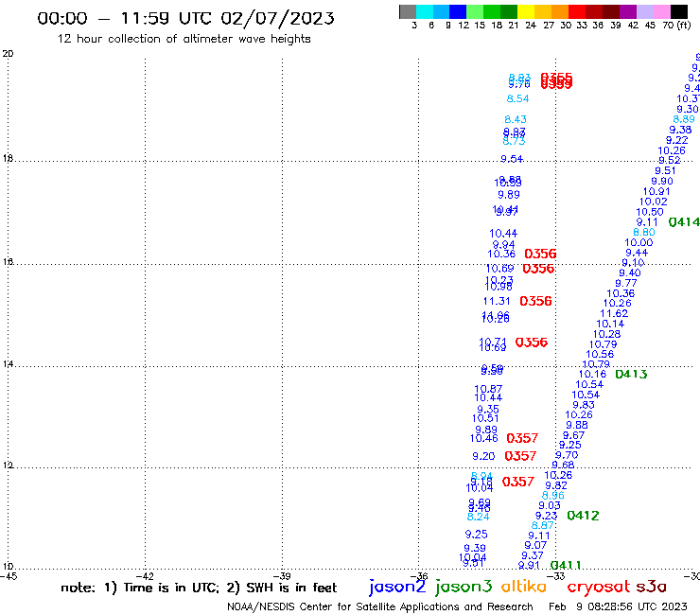The width and height of the screenshot is (700, 615).
Task: Click the light blue value 8.54
Action: (x=517, y=98)
